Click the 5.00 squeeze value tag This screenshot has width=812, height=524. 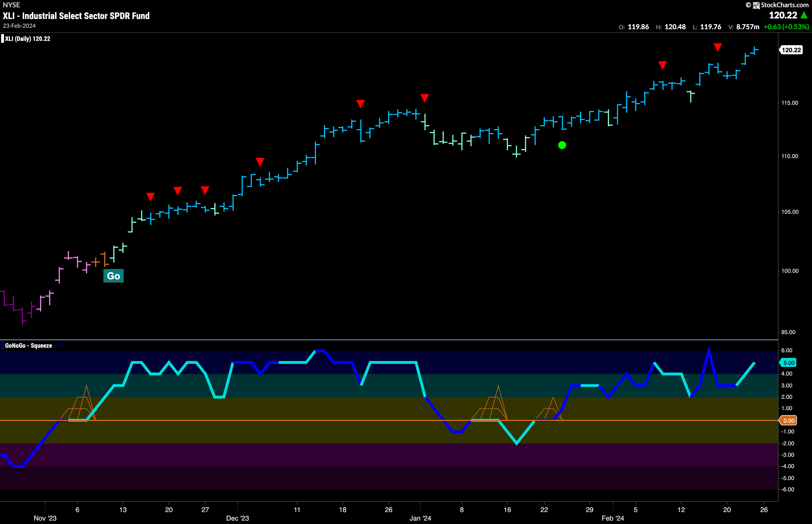tap(788, 363)
